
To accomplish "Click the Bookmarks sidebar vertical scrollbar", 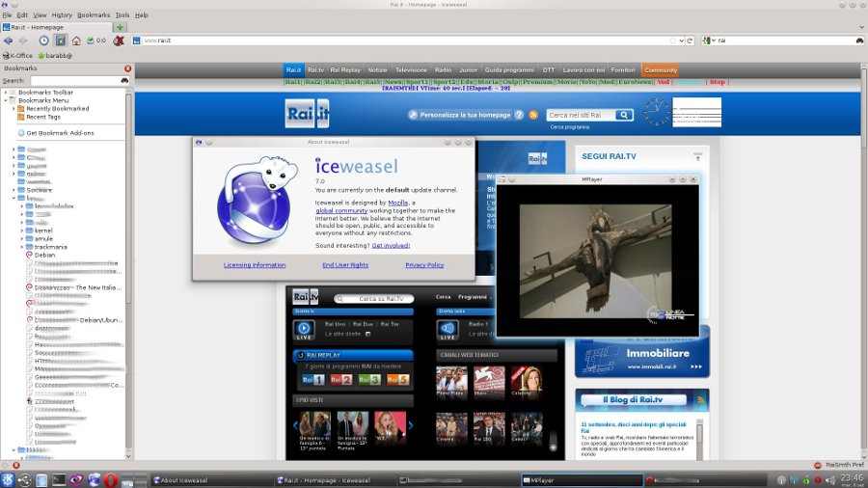I will (128, 200).
